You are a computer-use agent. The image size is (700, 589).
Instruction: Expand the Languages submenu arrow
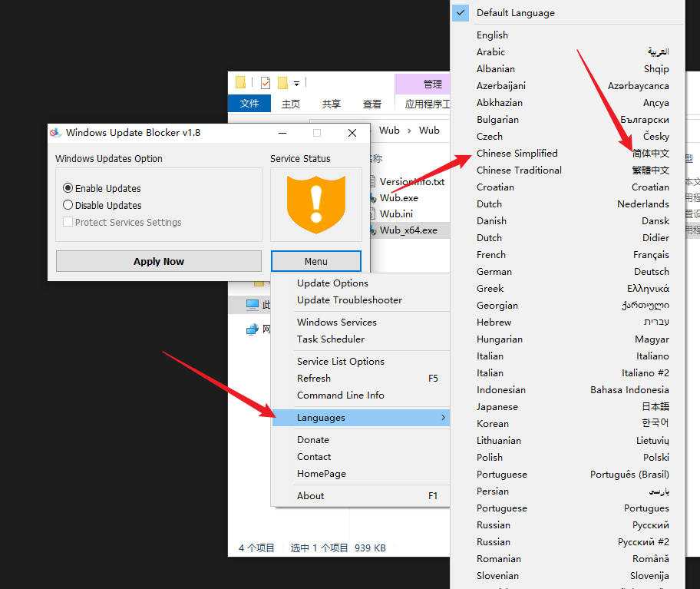point(443,418)
